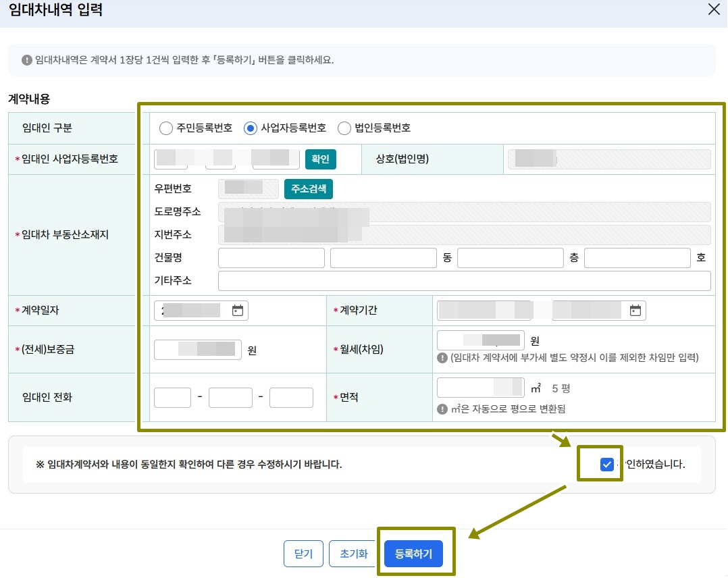
Task: Click the 등록하기 button
Action: click(413, 554)
